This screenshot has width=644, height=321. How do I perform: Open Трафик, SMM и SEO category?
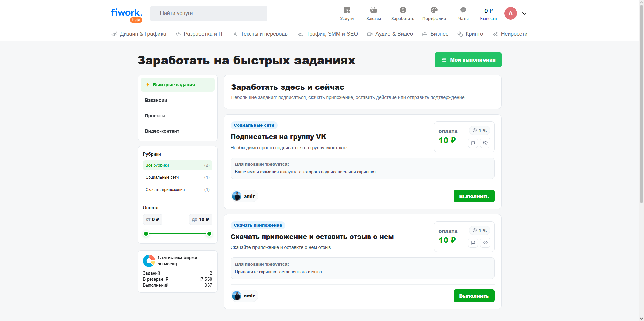tap(328, 34)
